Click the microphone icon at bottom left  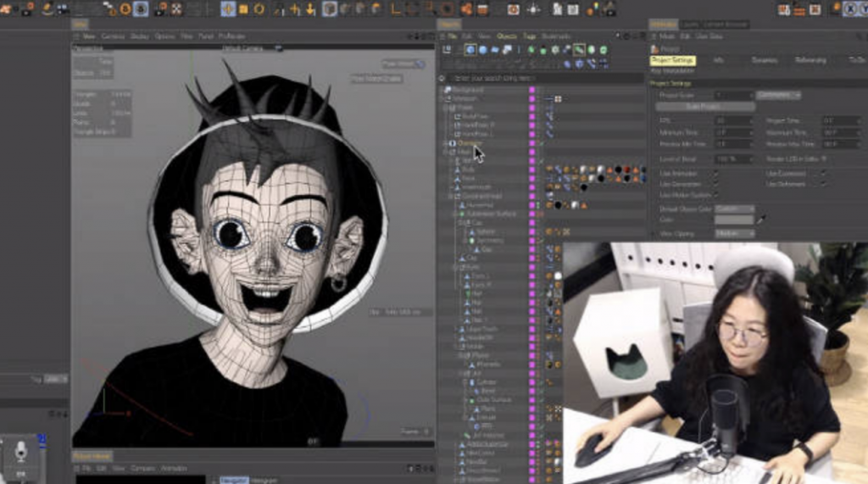(x=20, y=451)
